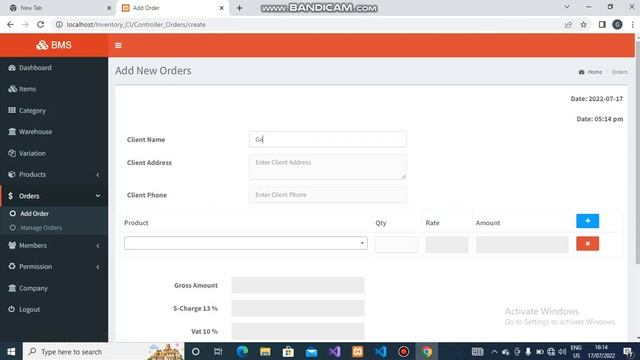The height and width of the screenshot is (360, 640).
Task: Collapse the Orders sidebar menu
Action: (x=54, y=196)
